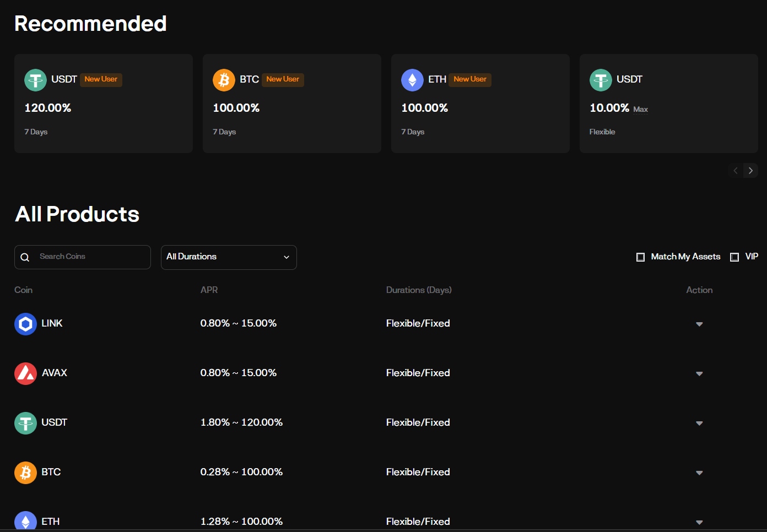Click the USDT coin icon in All Products
The width and height of the screenshot is (767, 532).
(25, 423)
